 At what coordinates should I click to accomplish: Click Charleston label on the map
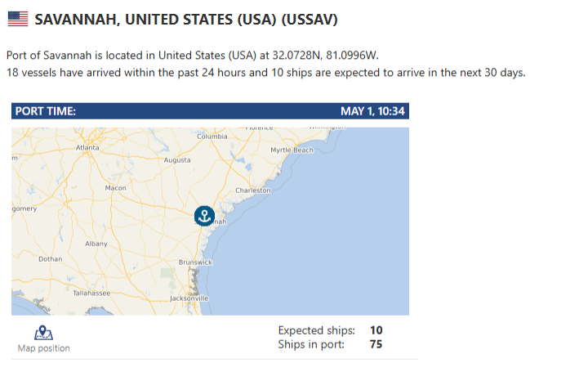[253, 190]
